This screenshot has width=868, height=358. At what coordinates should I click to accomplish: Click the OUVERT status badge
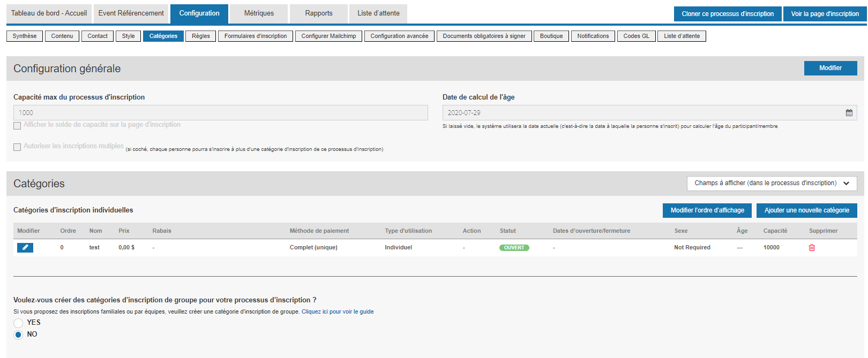tap(514, 248)
